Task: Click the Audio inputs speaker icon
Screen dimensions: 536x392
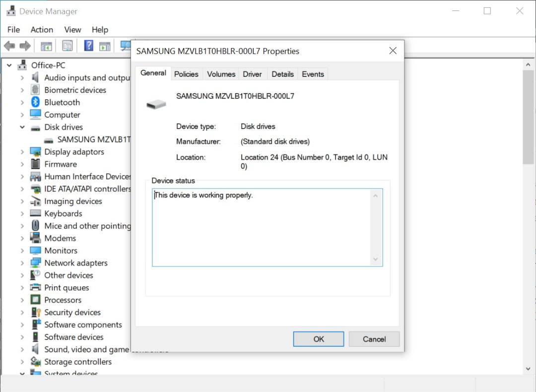Action: (35, 77)
